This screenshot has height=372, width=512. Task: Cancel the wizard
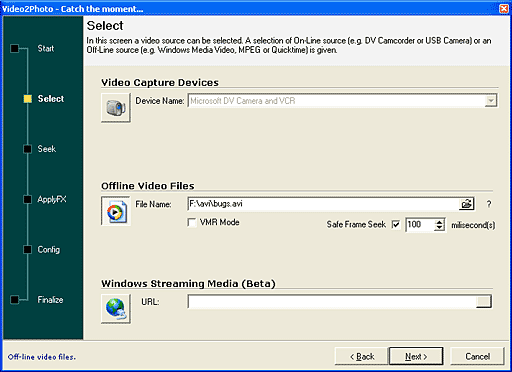coord(477,356)
